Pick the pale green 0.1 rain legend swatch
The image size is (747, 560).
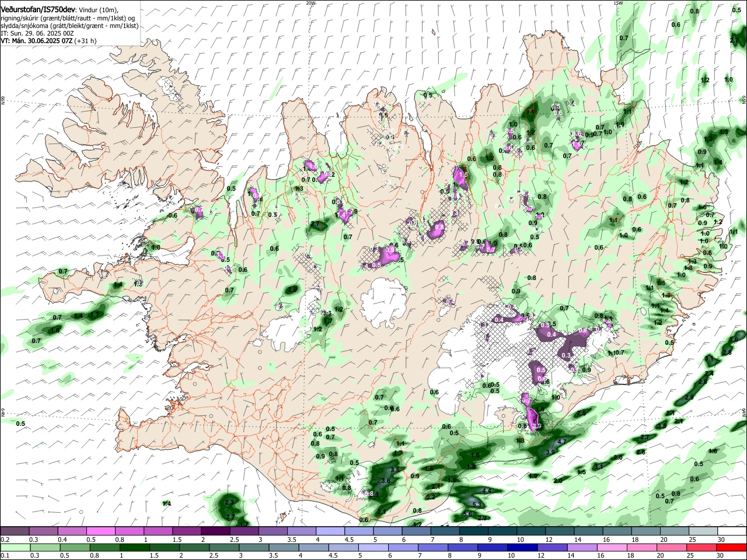(15, 548)
